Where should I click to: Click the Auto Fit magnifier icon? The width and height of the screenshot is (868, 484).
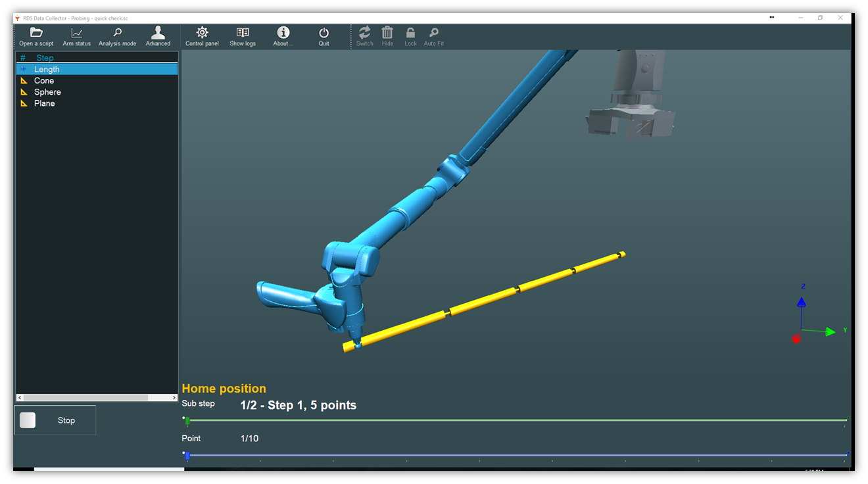click(x=433, y=36)
